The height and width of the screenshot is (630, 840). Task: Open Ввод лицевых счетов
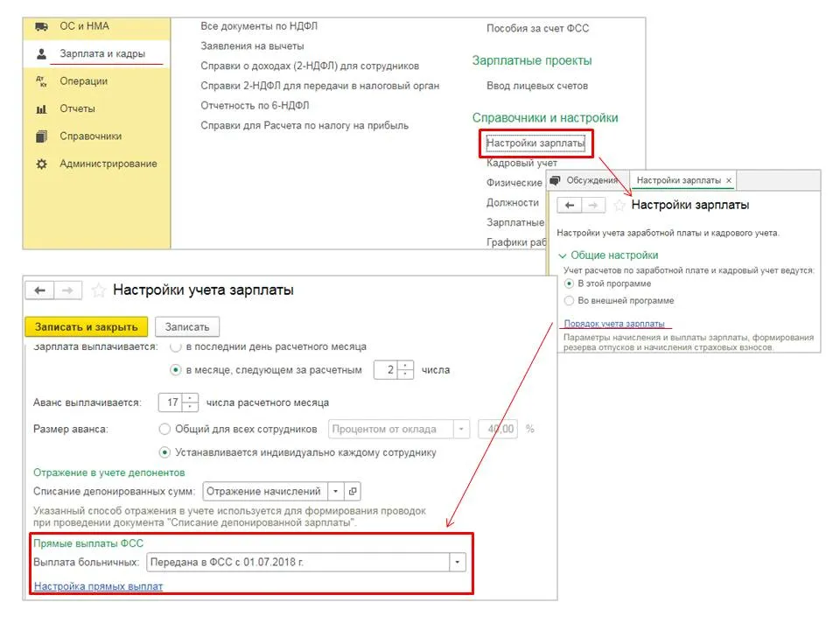(537, 86)
